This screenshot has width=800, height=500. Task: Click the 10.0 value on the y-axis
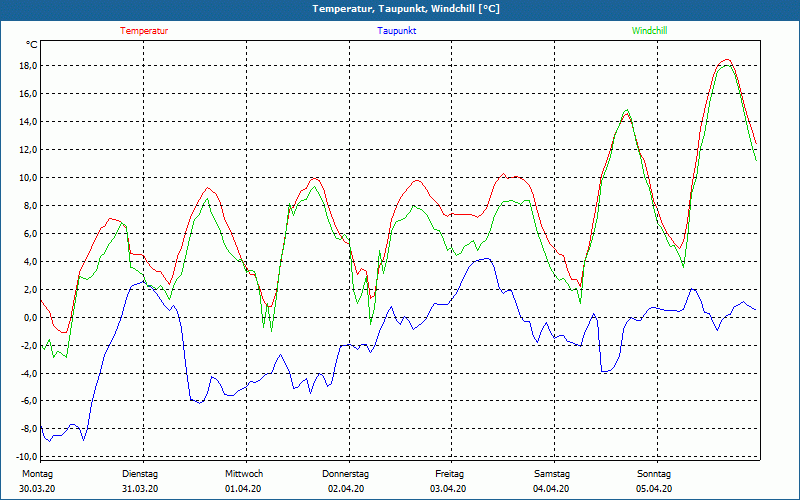pos(27,178)
